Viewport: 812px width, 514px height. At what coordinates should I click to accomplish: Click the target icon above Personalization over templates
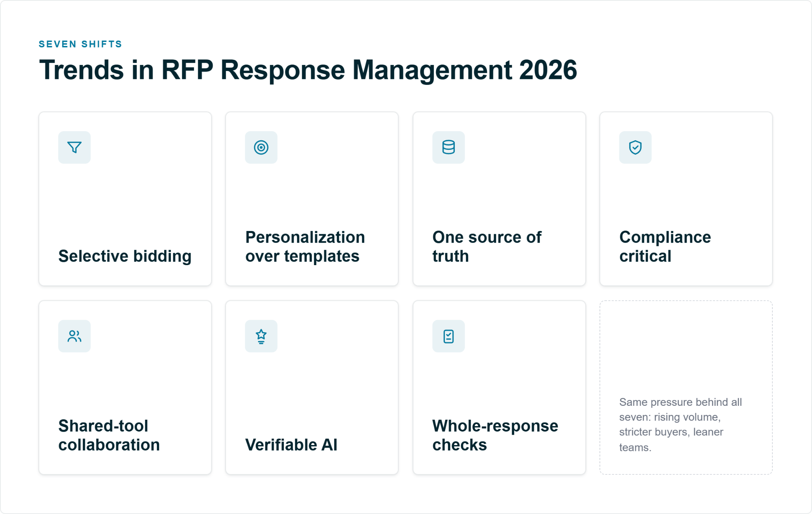(x=261, y=147)
